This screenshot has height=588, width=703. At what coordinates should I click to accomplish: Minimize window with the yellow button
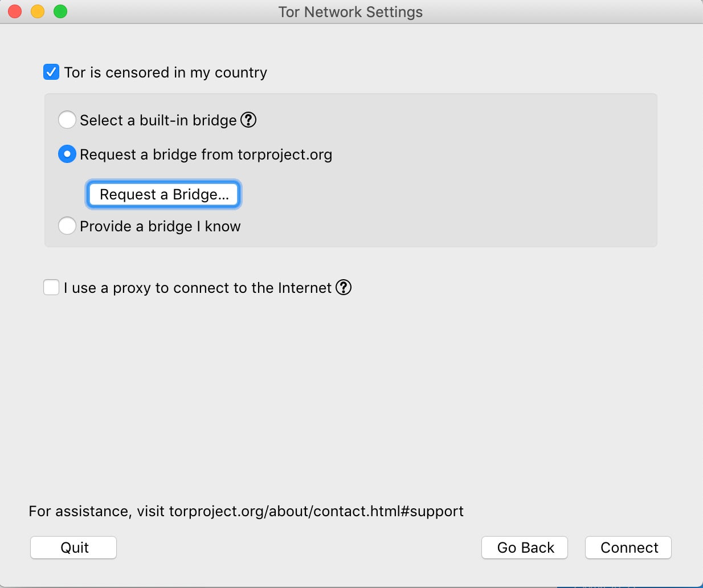click(x=38, y=11)
